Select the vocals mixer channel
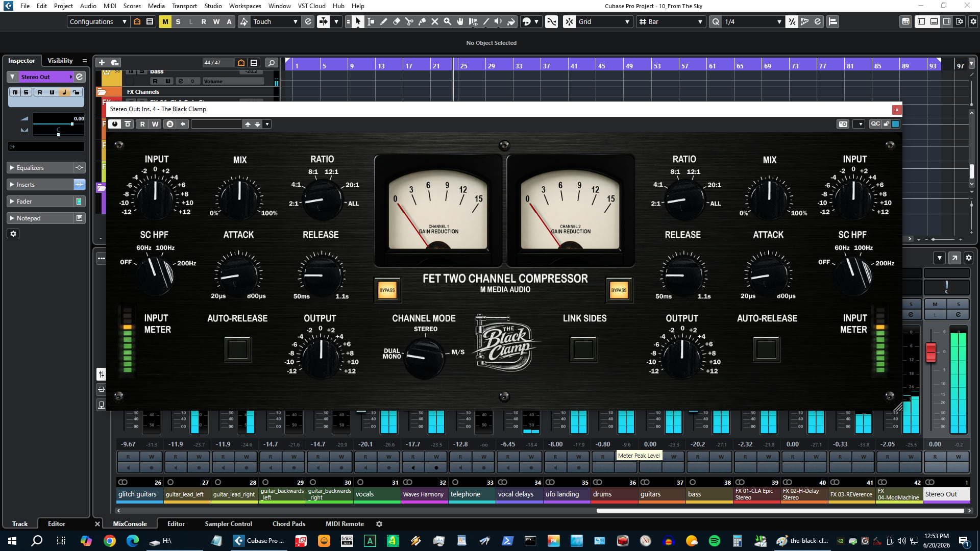This screenshot has height=551, width=980. click(377, 494)
